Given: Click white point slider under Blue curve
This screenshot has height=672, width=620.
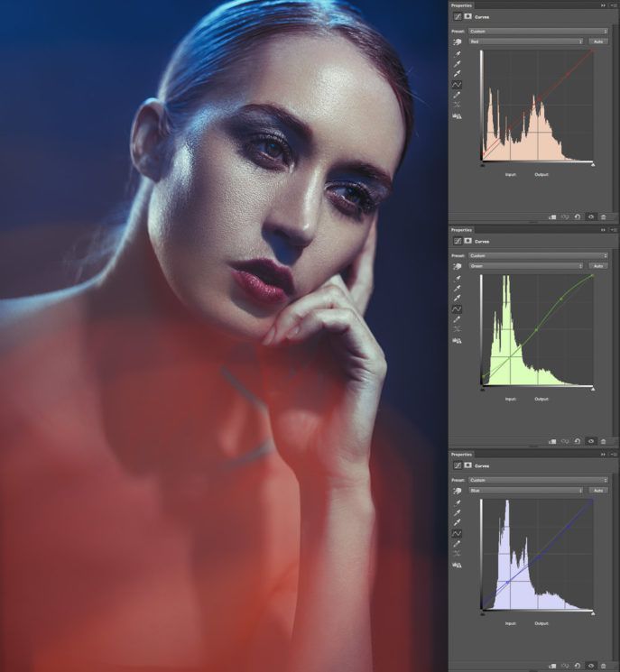Looking at the screenshot, I should tap(593, 613).
